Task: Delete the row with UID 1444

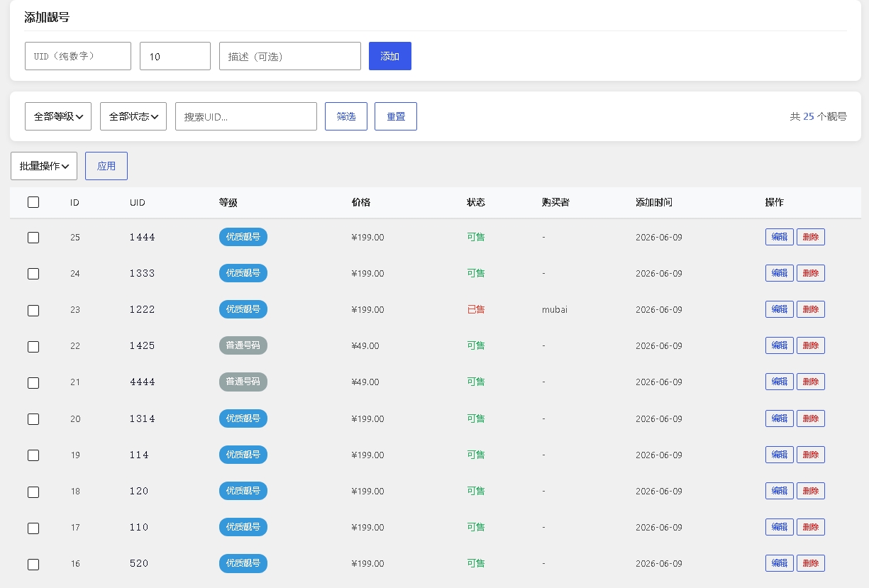Action: 811,237
